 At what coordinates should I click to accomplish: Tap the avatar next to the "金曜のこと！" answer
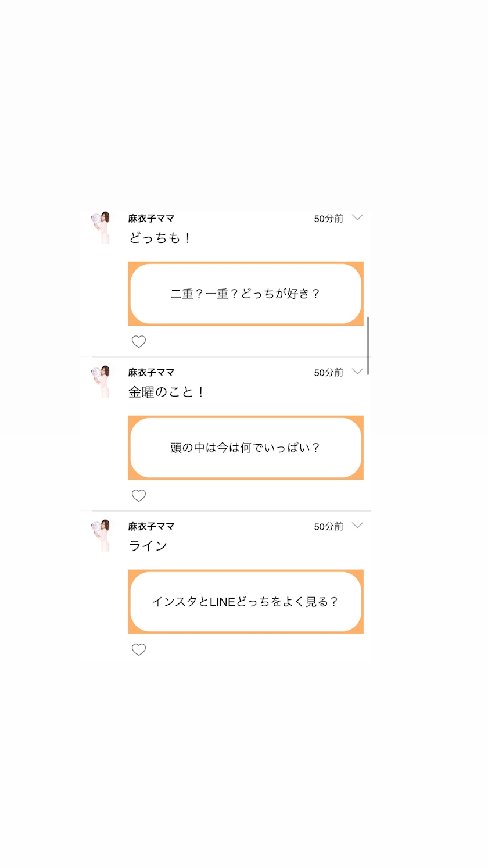pos(101,381)
